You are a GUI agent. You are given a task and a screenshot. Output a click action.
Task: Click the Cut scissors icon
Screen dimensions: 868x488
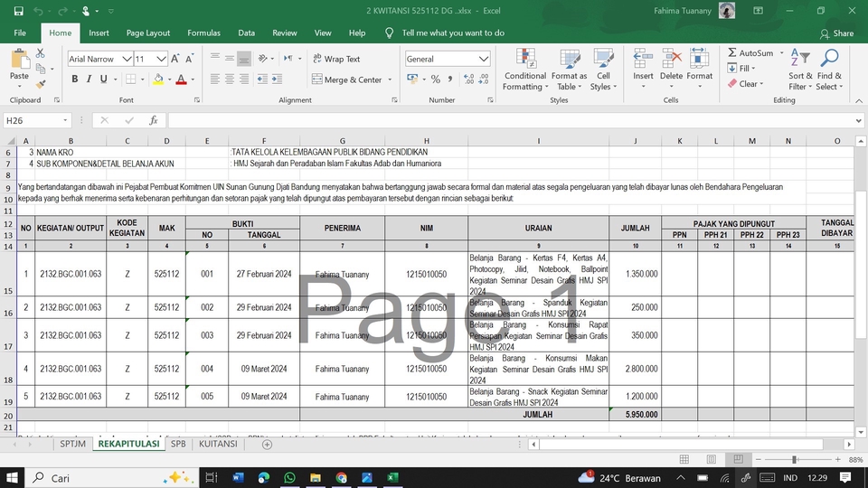click(x=41, y=53)
